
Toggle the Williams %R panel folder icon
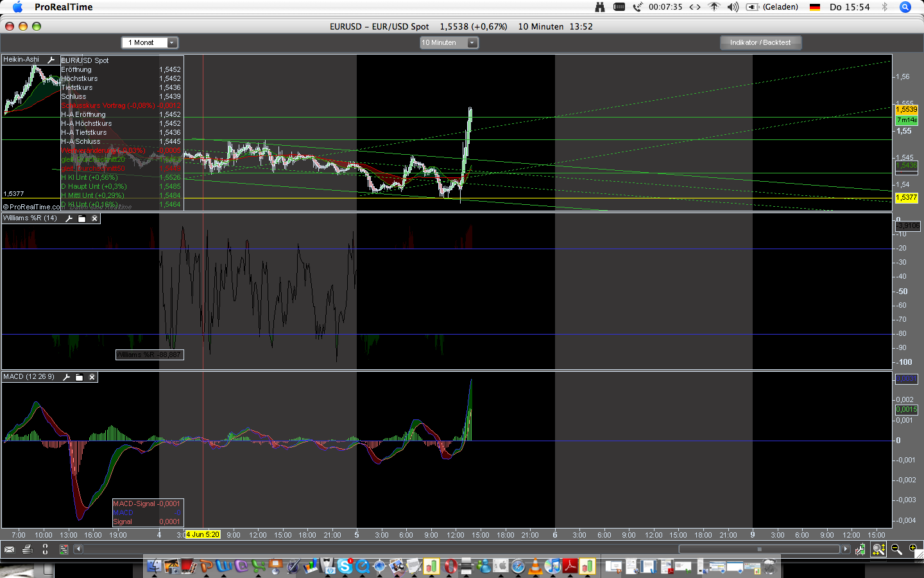tap(81, 218)
